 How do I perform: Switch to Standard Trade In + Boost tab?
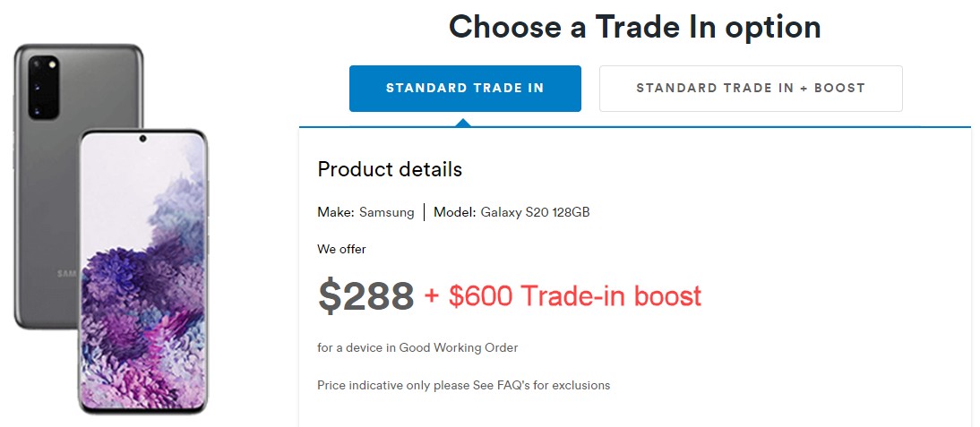click(751, 89)
